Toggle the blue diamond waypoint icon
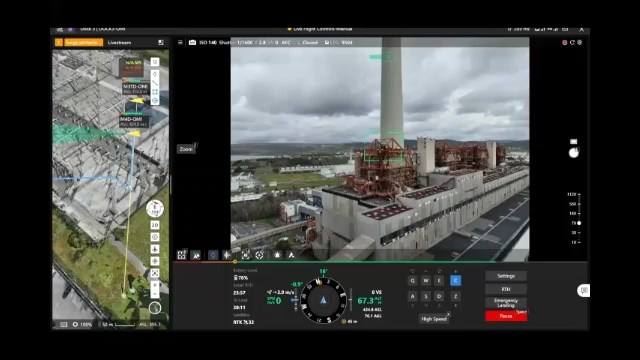Image resolution: width=640 pixels, height=360 pixels. [213, 255]
